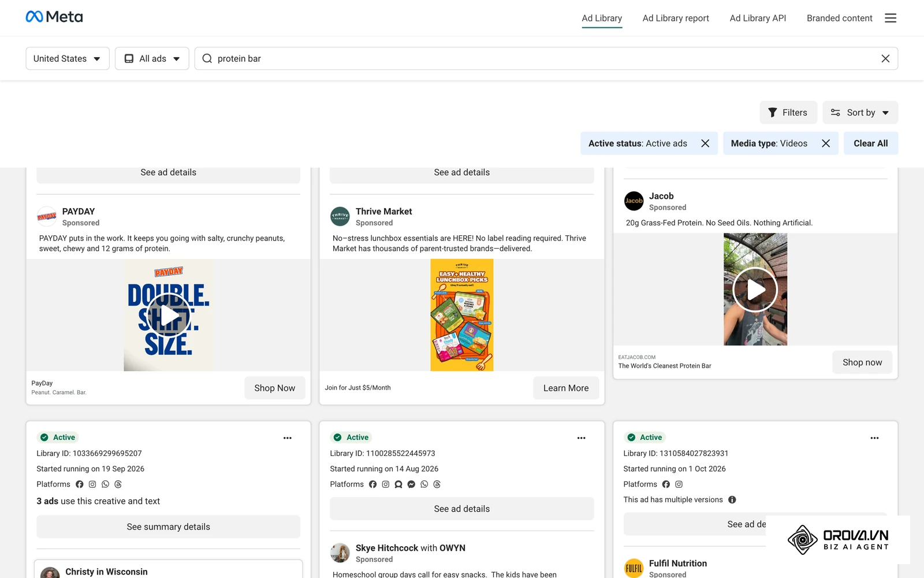Play the Jacob protein bar video
This screenshot has width=924, height=578.
coord(755,290)
